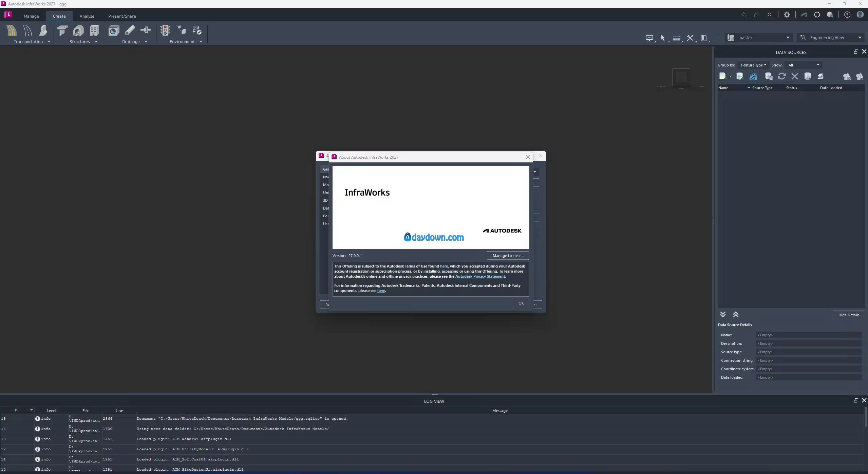Click the measure distance ruler tool
Image resolution: width=868 pixels, height=474 pixels.
pyautogui.click(x=676, y=38)
